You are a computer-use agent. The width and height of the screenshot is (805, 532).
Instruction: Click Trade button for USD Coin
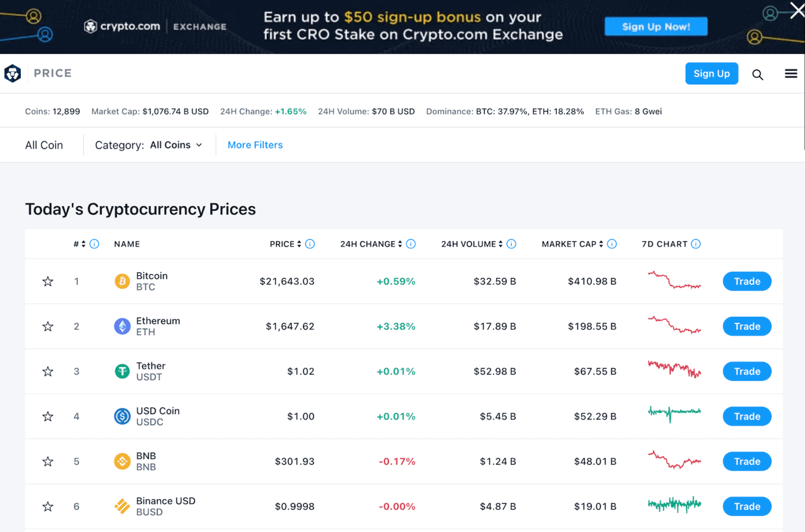[x=747, y=416]
